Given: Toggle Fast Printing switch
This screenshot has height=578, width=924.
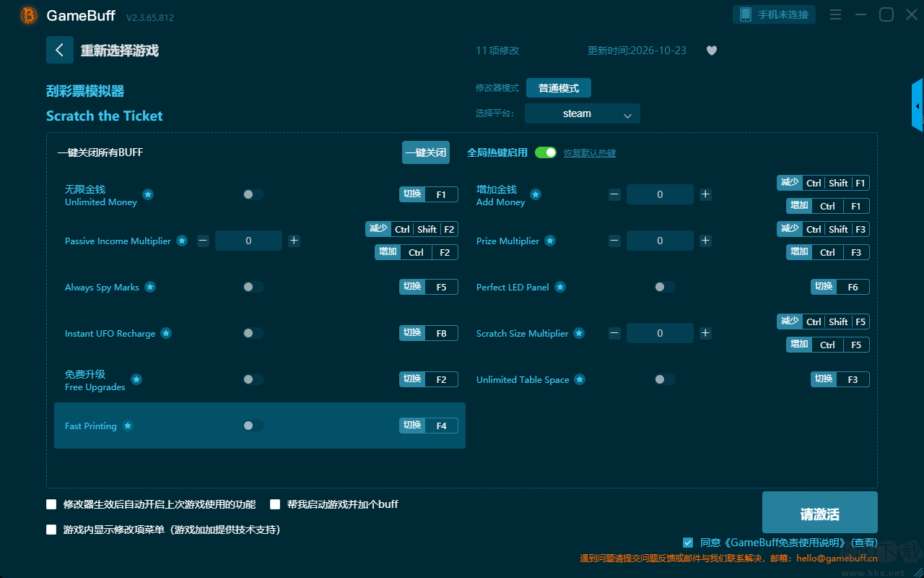Looking at the screenshot, I should tap(253, 426).
